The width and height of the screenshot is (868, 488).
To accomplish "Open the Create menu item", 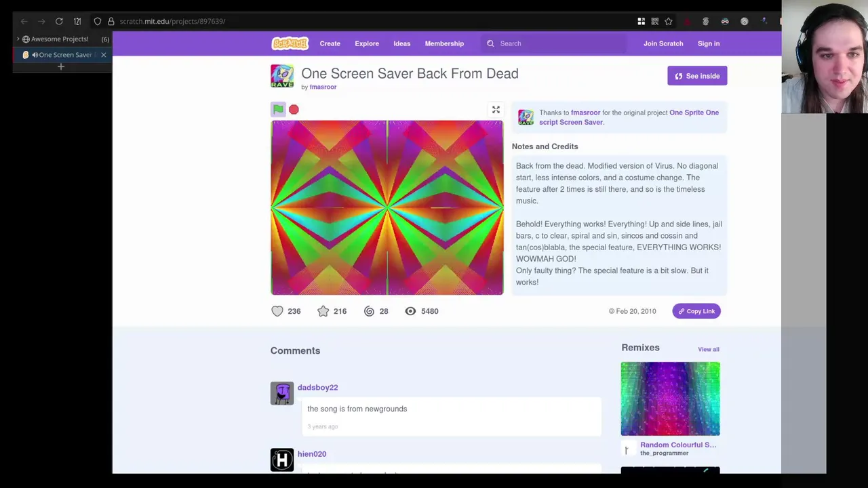I will pyautogui.click(x=330, y=43).
